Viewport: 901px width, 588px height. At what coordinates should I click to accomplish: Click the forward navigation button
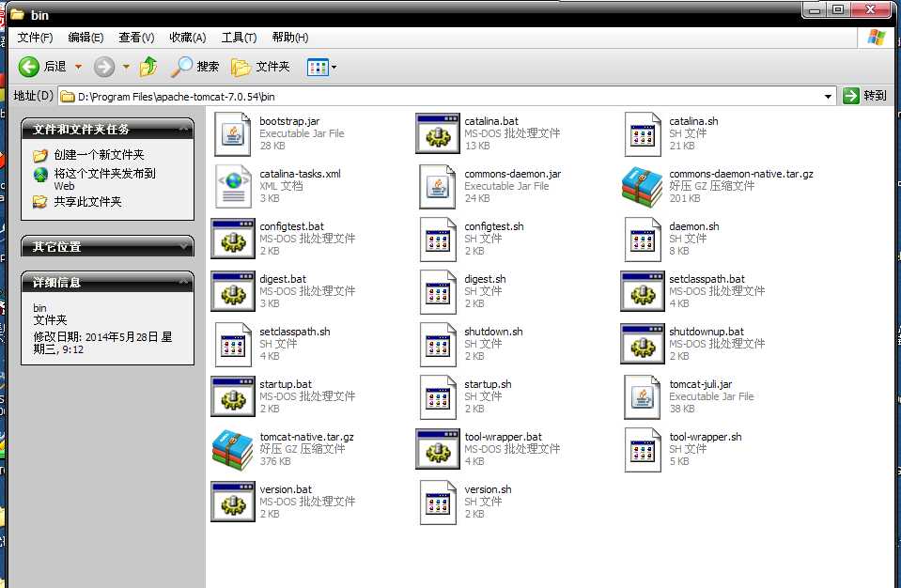point(104,67)
